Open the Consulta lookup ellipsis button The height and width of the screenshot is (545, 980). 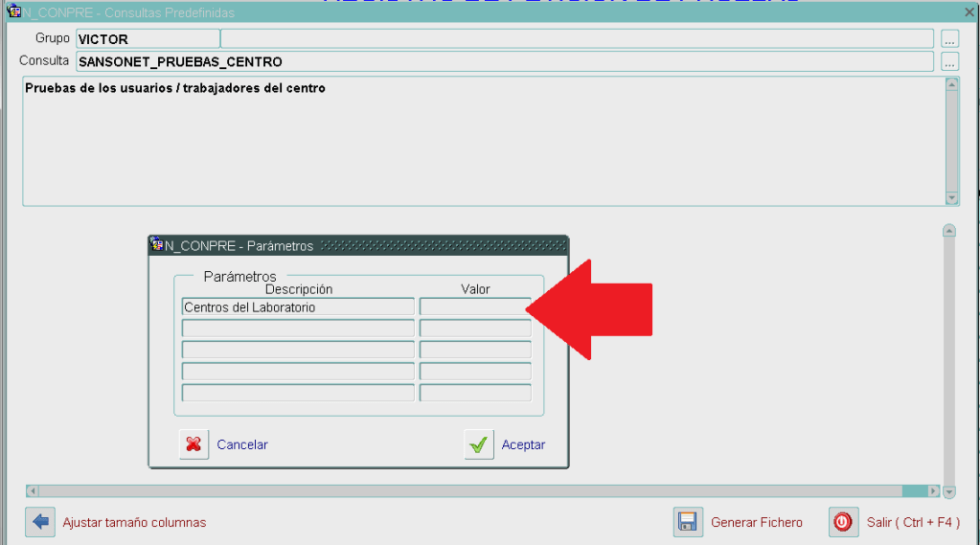949,61
